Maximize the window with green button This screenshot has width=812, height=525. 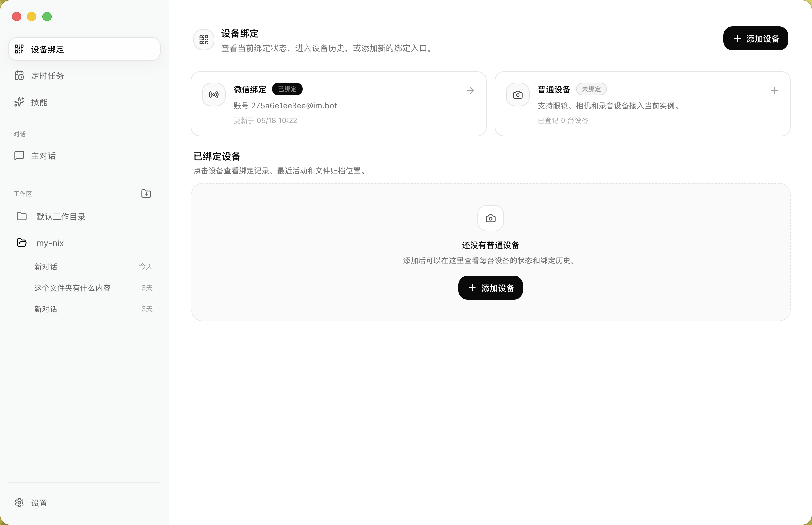click(47, 16)
